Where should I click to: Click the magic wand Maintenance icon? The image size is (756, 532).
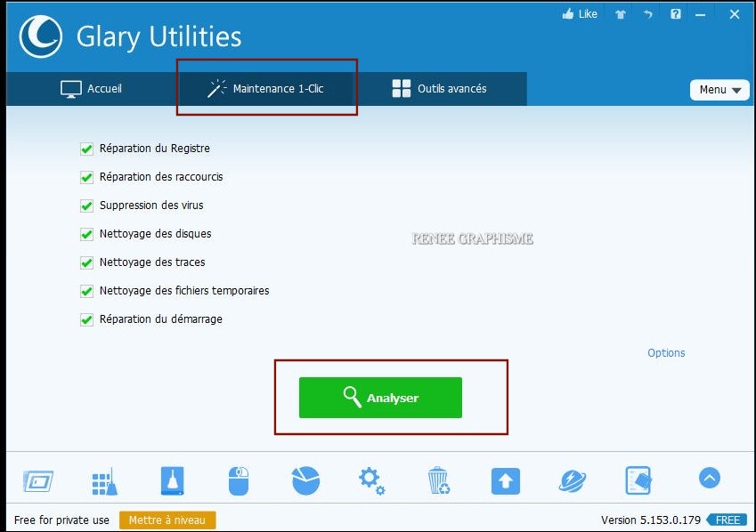tap(216, 89)
